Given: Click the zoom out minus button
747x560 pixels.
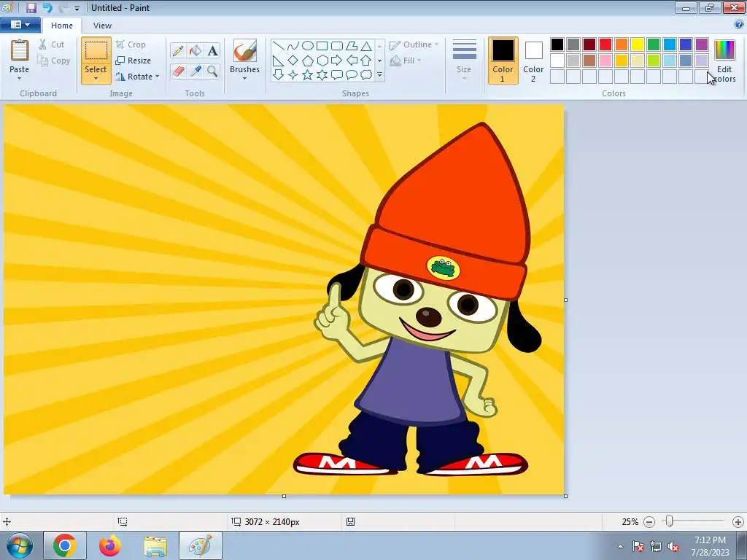Looking at the screenshot, I should coord(649,522).
